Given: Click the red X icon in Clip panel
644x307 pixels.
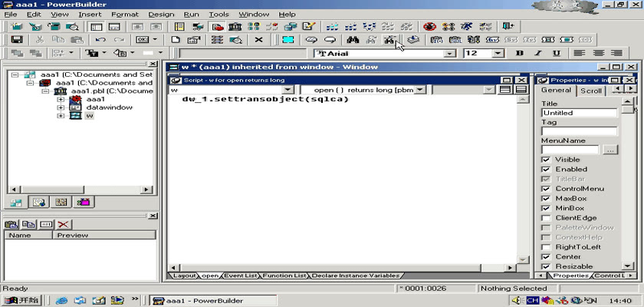Looking at the screenshot, I should [x=63, y=224].
